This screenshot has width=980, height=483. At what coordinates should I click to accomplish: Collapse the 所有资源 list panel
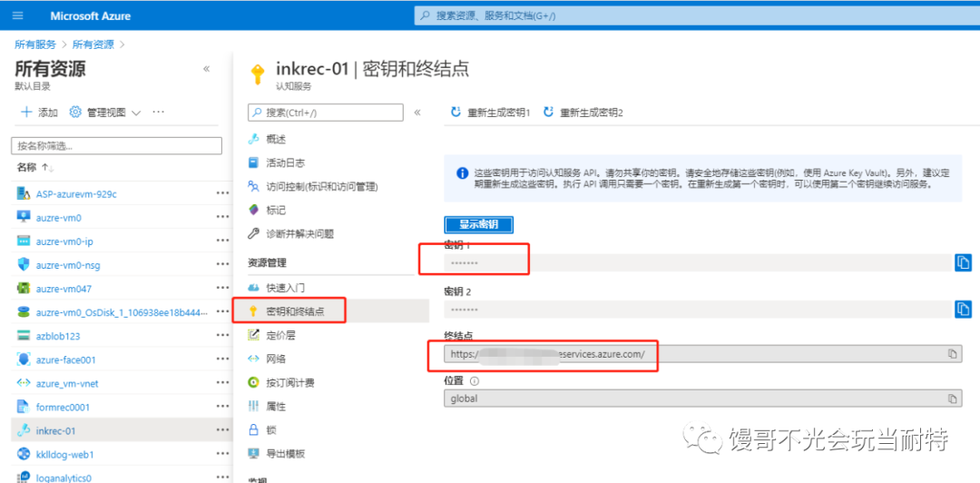coord(206,69)
